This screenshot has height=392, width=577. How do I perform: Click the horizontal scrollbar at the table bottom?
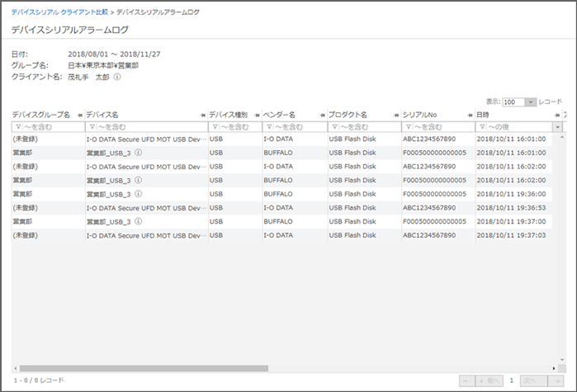click(x=248, y=368)
